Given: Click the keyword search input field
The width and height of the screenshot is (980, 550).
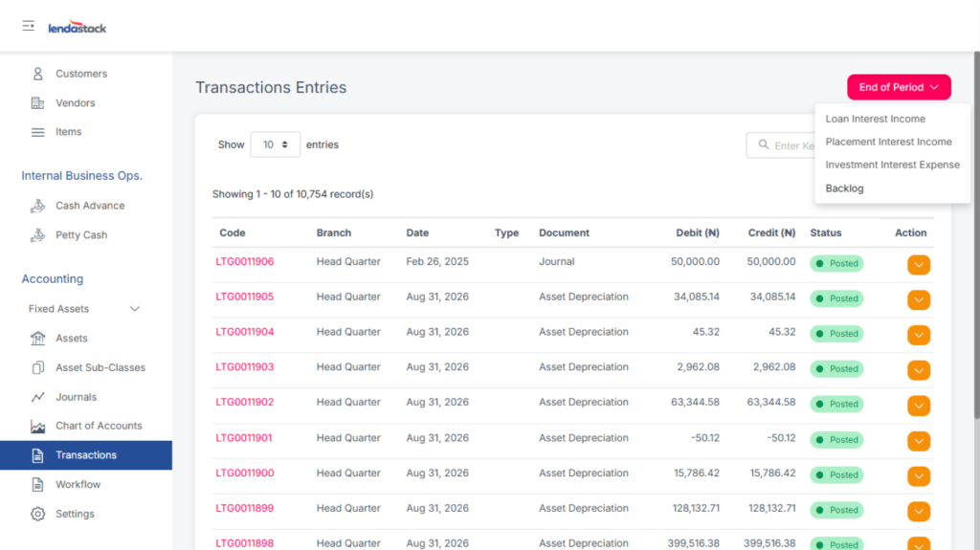Looking at the screenshot, I should [x=785, y=145].
